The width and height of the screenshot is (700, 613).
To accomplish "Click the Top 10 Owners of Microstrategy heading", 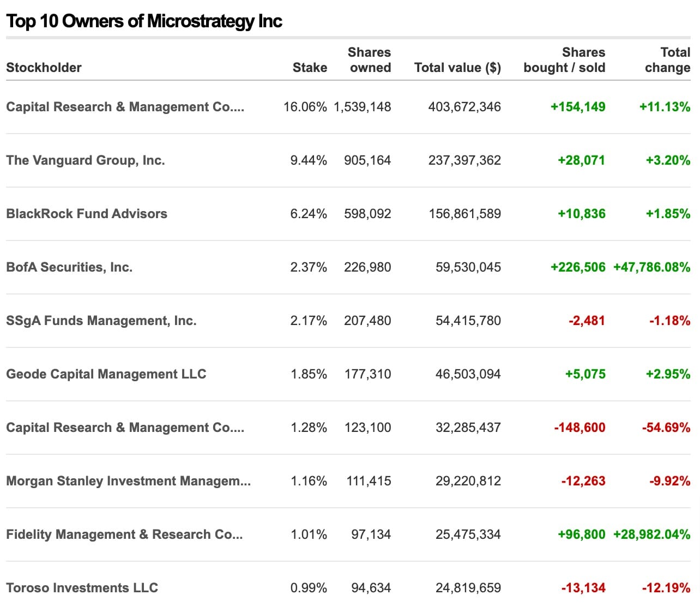I will pos(144,21).
